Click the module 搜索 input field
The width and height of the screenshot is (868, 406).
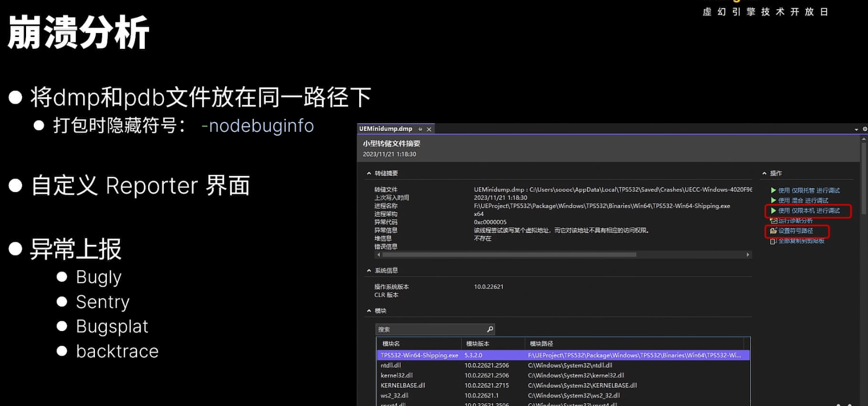click(x=431, y=329)
